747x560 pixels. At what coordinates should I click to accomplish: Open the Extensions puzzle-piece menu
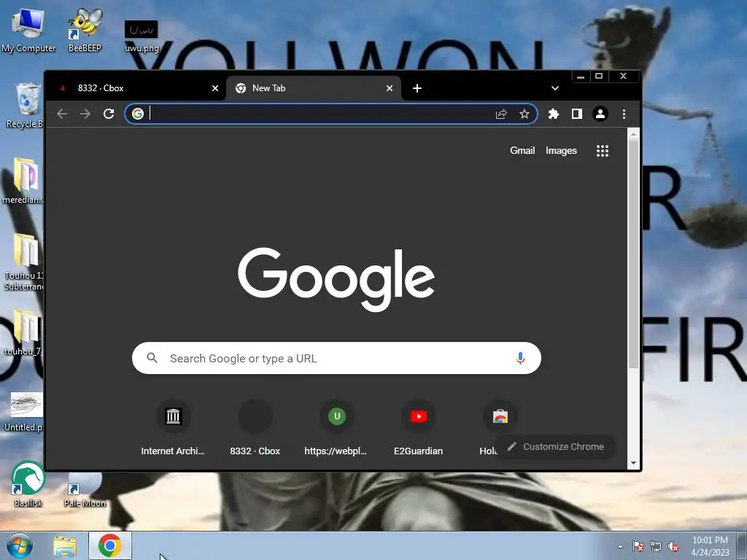point(554,114)
